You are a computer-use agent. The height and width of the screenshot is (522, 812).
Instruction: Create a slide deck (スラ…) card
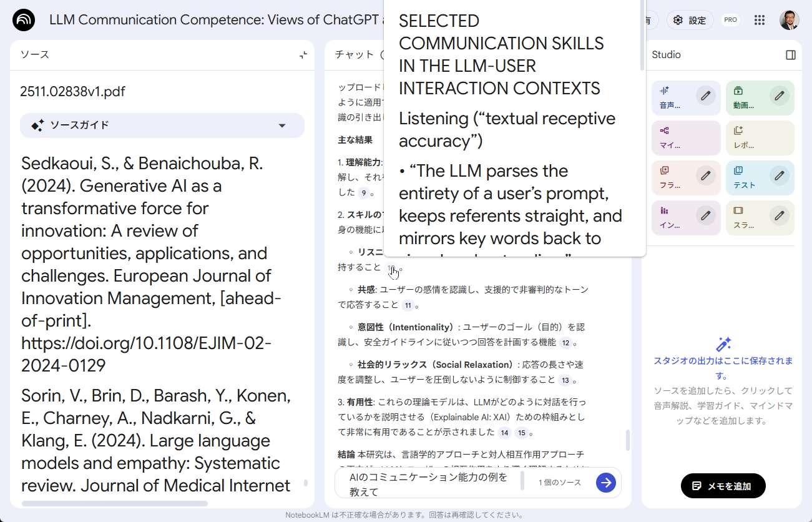coord(760,218)
